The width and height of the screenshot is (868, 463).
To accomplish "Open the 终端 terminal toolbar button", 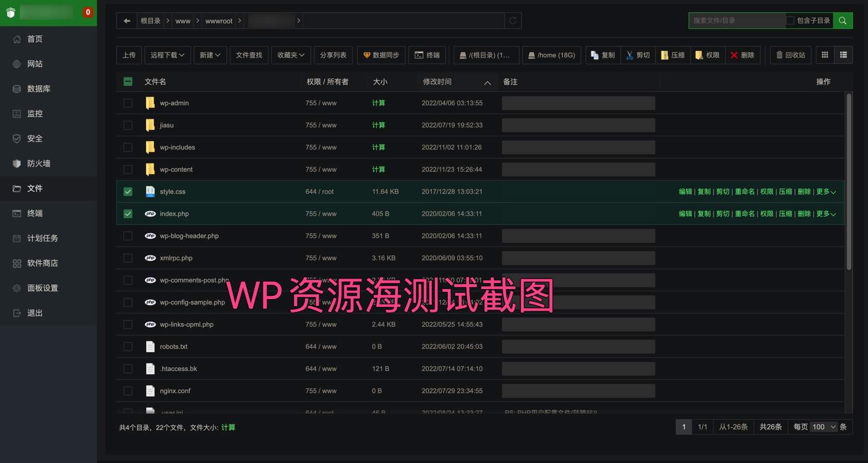I will coord(427,55).
